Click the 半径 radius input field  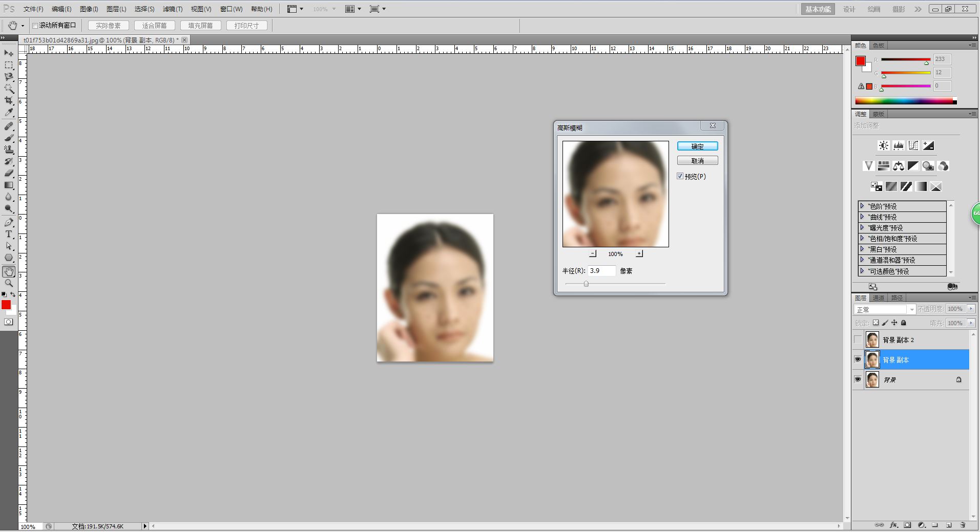[x=601, y=271]
